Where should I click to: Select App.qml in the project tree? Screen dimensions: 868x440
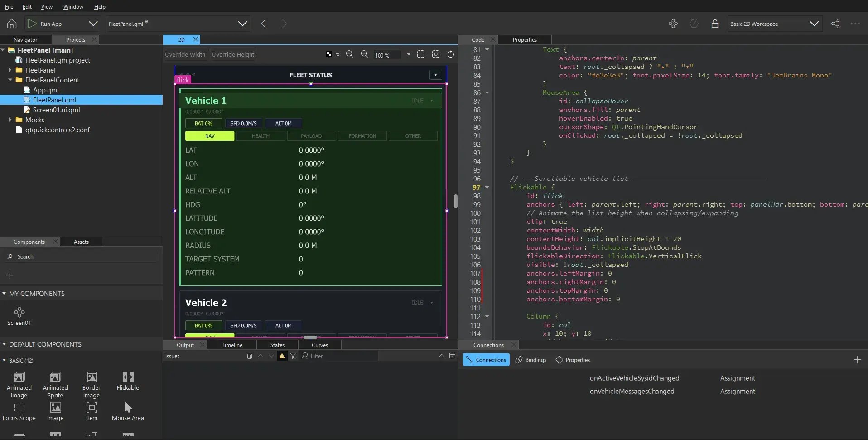coord(45,90)
